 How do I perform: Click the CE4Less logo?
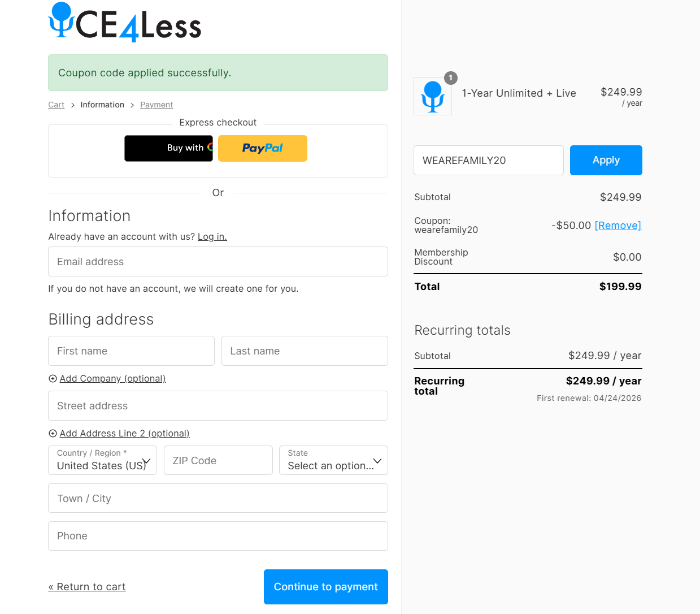(125, 23)
